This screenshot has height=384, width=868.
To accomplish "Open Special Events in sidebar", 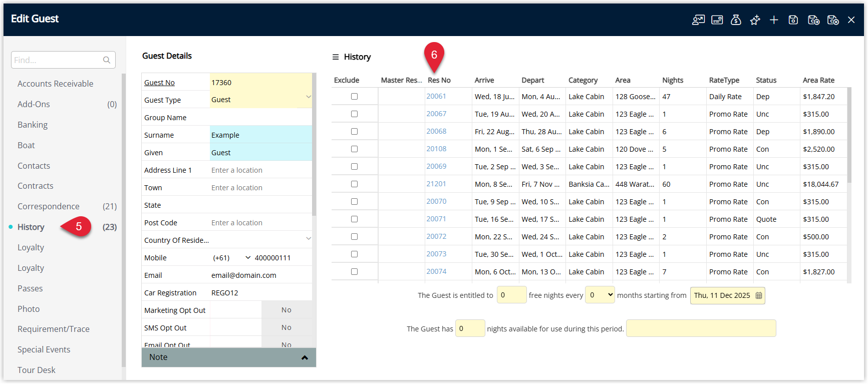I will (x=44, y=349).
